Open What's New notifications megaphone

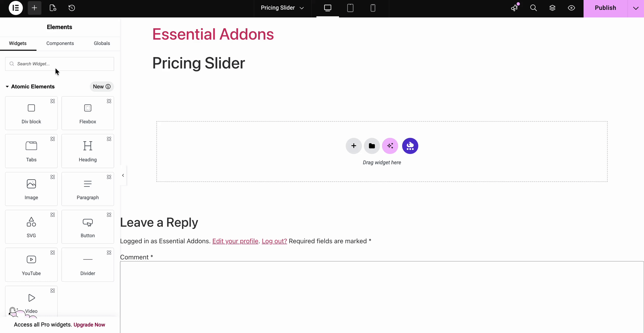(x=514, y=8)
